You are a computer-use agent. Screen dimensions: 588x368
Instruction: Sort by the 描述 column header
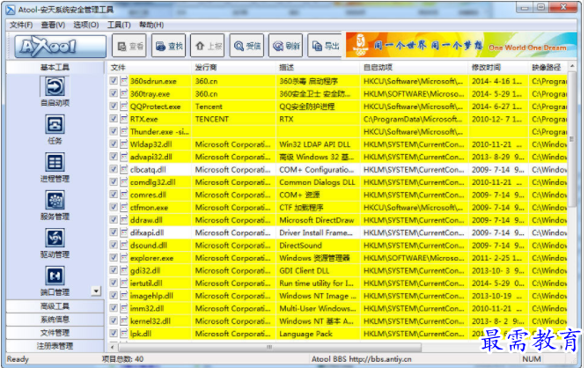(x=318, y=68)
